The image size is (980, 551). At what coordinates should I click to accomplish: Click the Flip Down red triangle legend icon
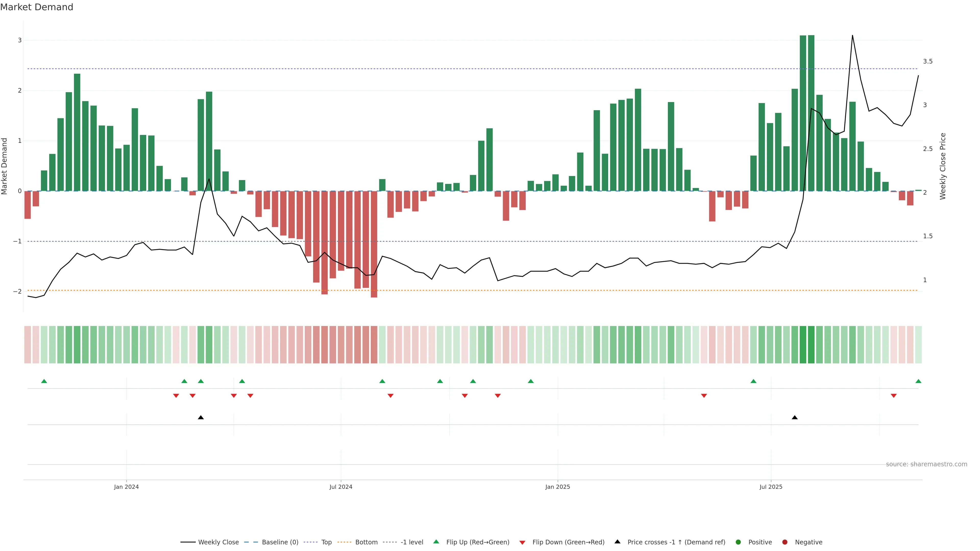522,542
